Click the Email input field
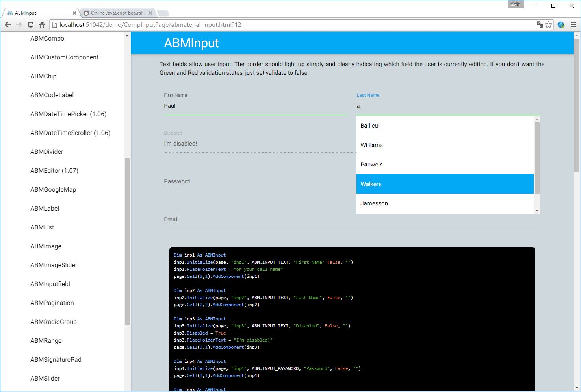581x392 pixels. coord(352,220)
